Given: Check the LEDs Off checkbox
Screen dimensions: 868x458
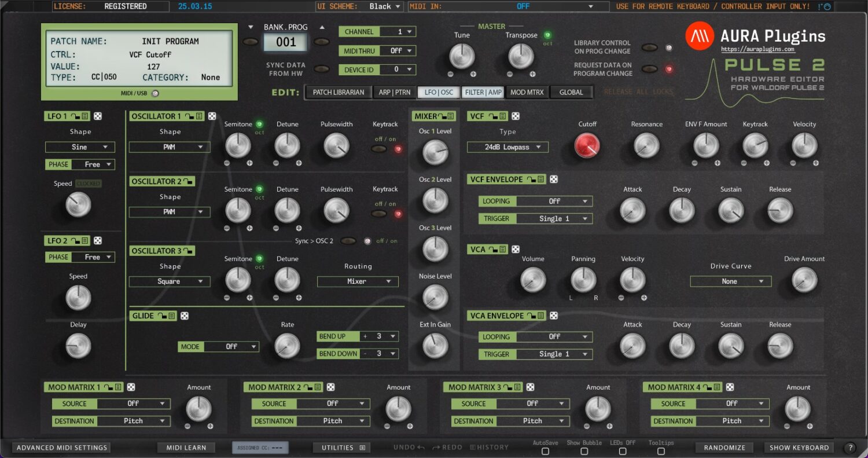Looking at the screenshot, I should [x=623, y=452].
